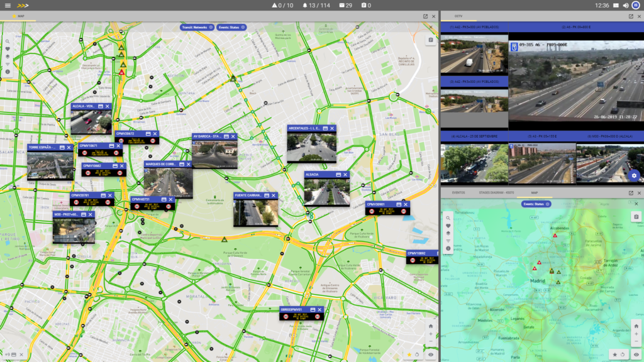Image resolution: width=644 pixels, height=362 pixels.
Task: Open the filter icon on the map sidebar
Action: click(7, 64)
